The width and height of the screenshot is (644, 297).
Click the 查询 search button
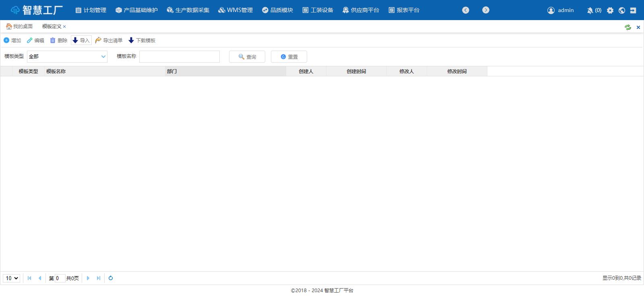[247, 57]
